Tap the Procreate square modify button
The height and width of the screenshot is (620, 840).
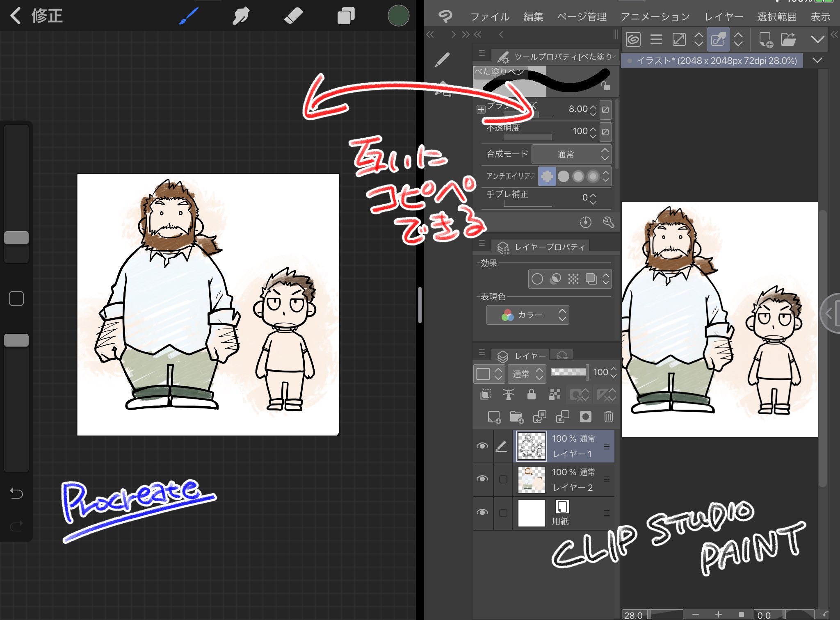point(16,299)
